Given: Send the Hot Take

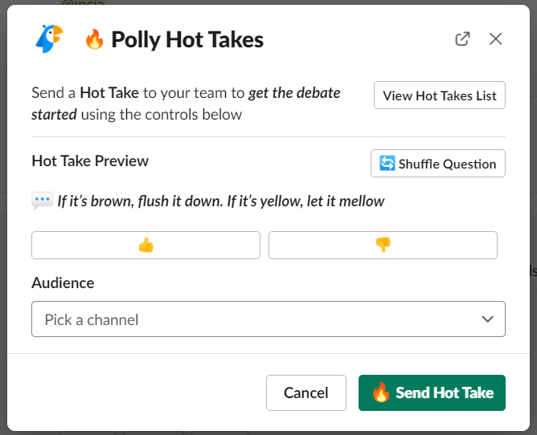Looking at the screenshot, I should click(x=432, y=393).
